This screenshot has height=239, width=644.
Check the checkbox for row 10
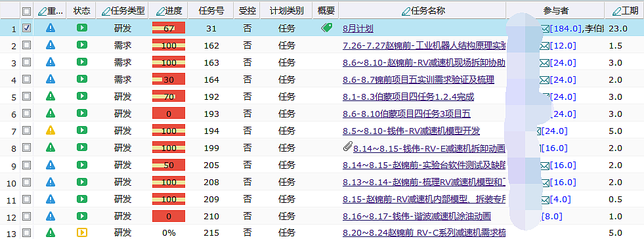click(27, 181)
